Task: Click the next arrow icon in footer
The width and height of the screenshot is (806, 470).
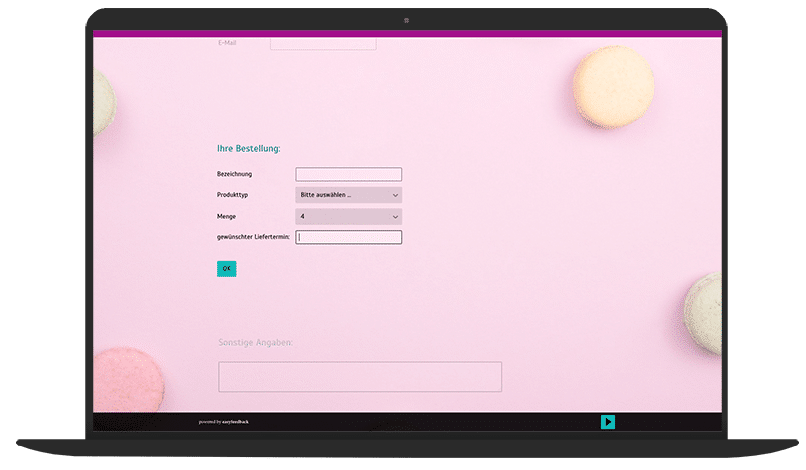Action: (608, 422)
